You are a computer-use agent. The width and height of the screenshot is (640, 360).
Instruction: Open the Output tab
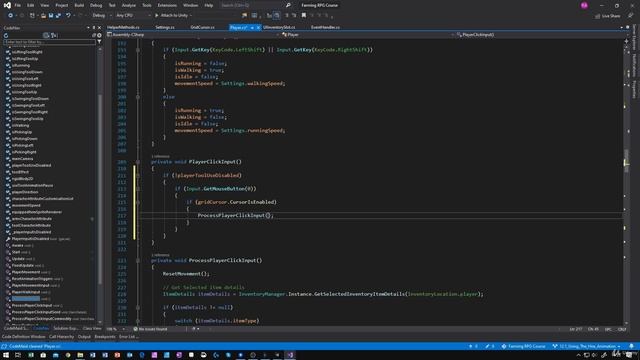(84, 337)
